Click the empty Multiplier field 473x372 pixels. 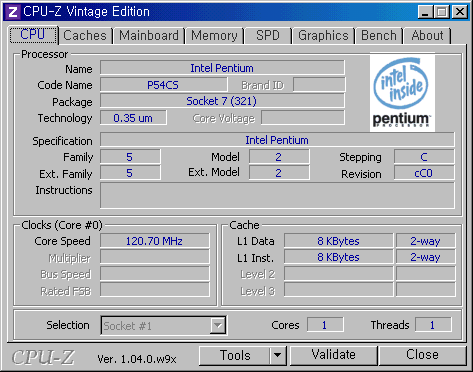[x=154, y=257]
